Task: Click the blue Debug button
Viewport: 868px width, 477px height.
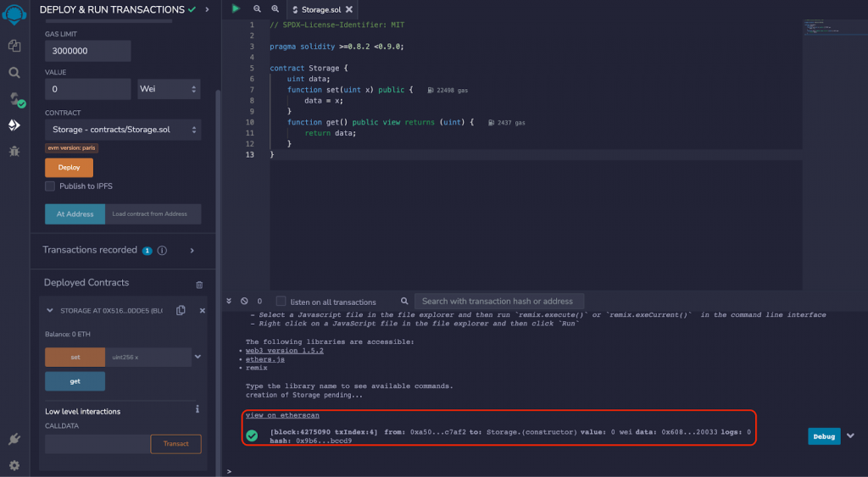Action: (824, 436)
